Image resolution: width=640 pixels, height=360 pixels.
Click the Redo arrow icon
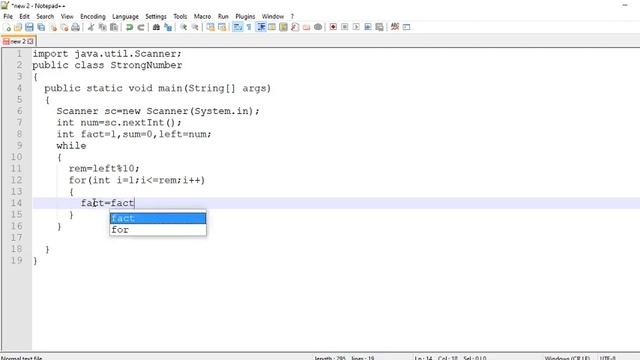coord(141,27)
